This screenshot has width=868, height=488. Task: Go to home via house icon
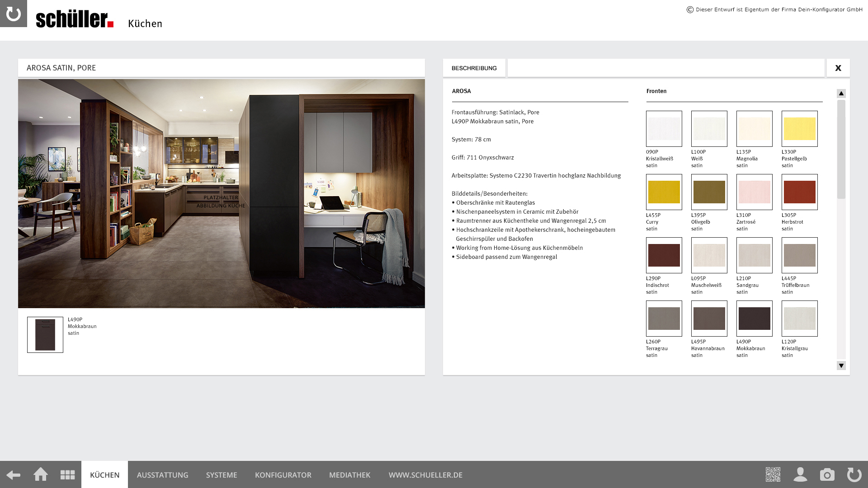(x=41, y=474)
